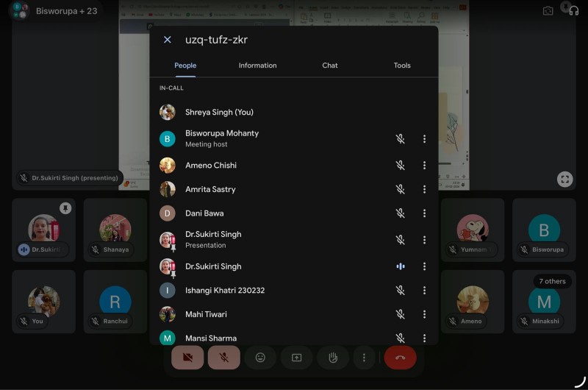
Task: Open options menu for Ameno Chishi
Action: 424,166
